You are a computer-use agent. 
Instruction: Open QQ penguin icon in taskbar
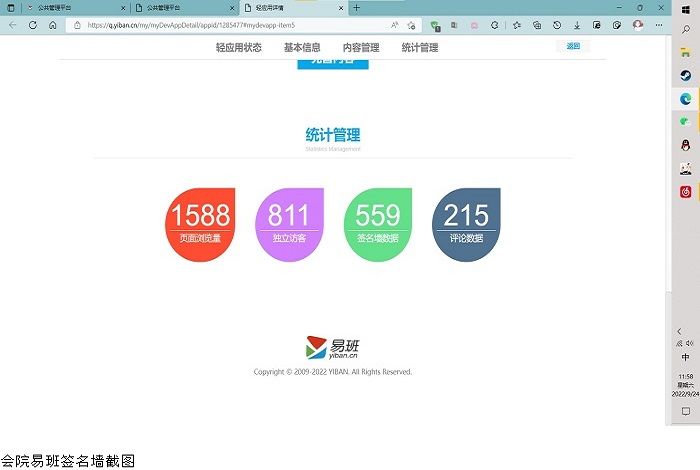686,144
